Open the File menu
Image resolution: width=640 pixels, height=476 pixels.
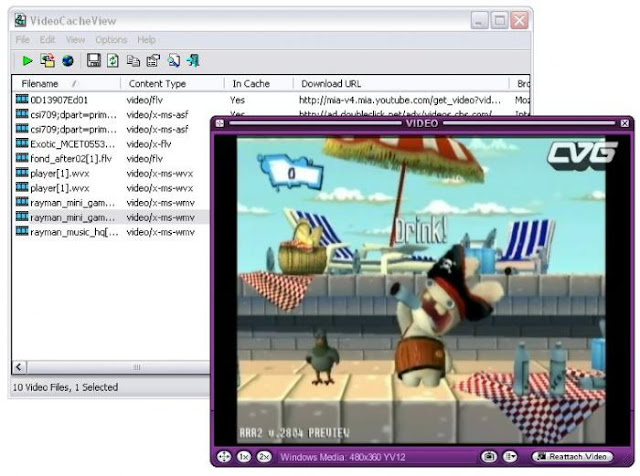[22, 40]
